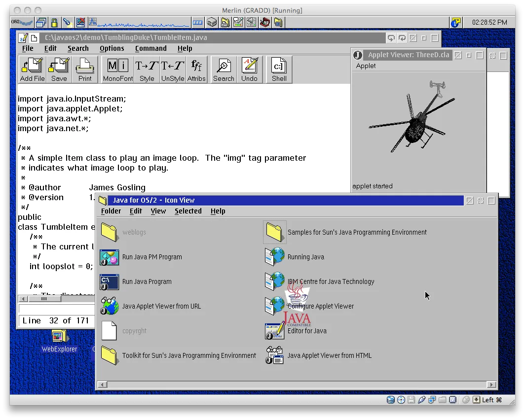This screenshot has height=420, width=525.
Task: Launch Java Applet Viewer from HTML
Action: [274, 355]
